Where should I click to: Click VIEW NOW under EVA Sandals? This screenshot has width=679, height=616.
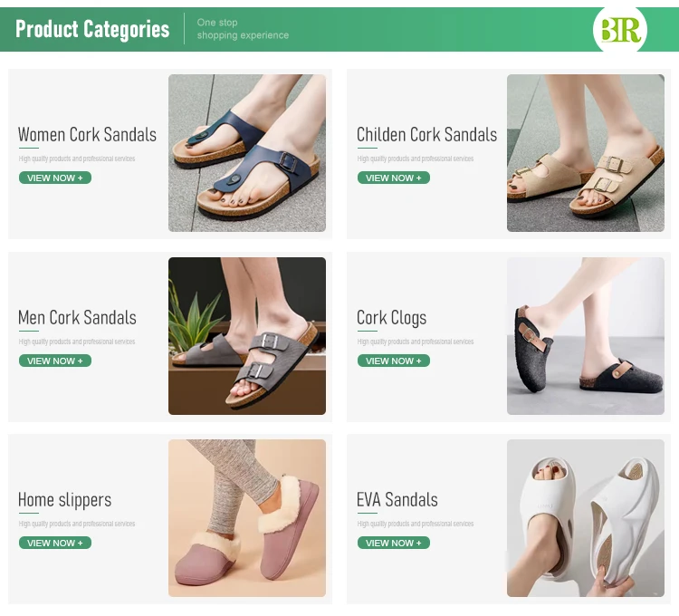pos(394,543)
